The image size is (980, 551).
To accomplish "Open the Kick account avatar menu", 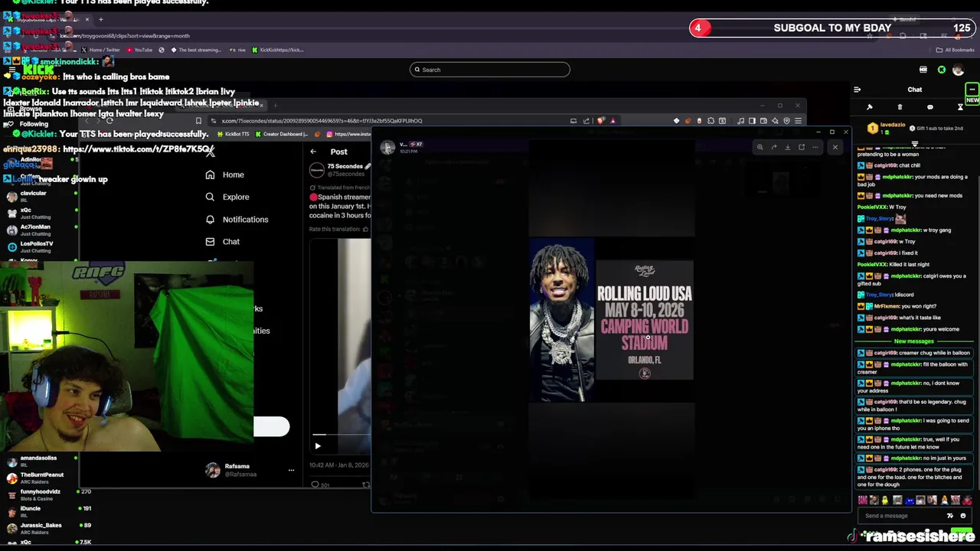I will [958, 70].
